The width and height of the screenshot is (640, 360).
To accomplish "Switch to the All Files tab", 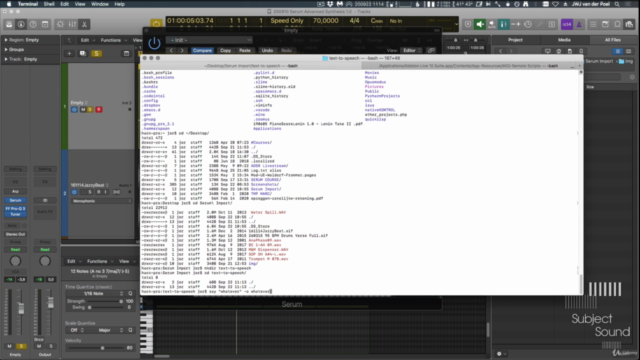I will (x=613, y=40).
